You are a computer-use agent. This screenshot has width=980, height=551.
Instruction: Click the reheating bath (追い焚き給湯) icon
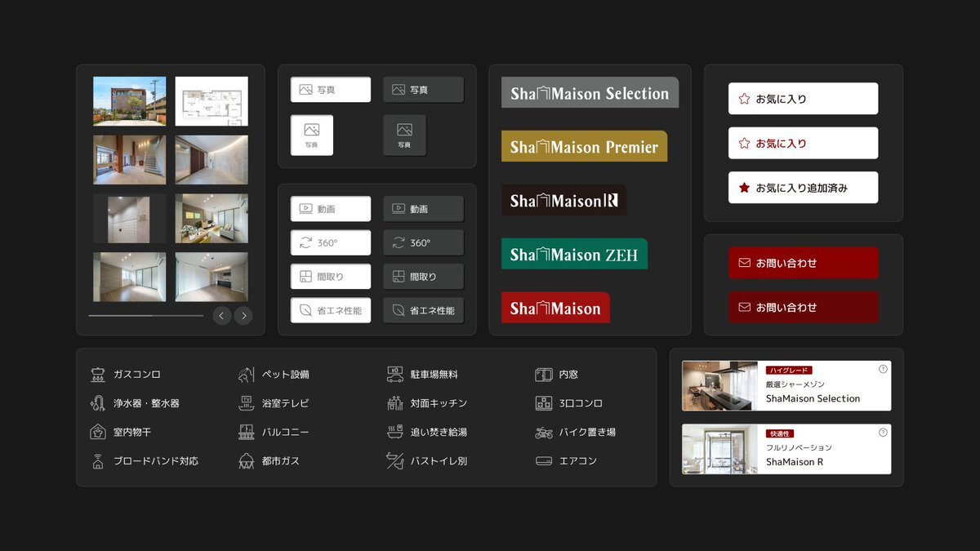tap(395, 432)
